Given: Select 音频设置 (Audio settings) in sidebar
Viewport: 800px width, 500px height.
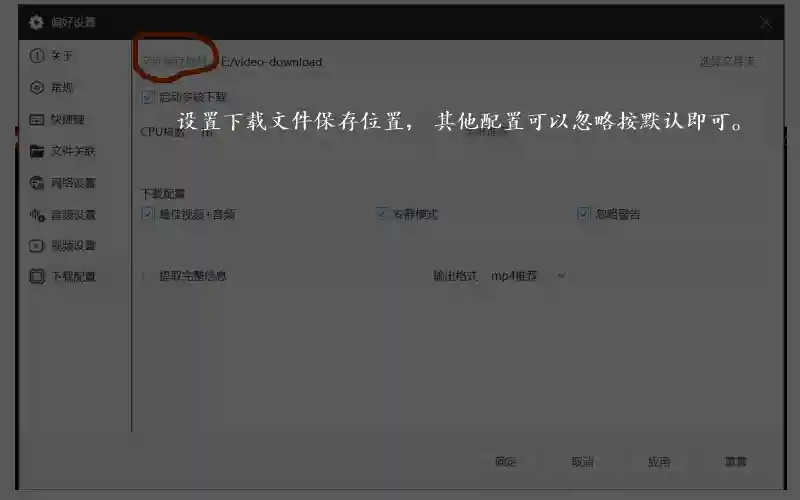Looking at the screenshot, I should point(63,215).
